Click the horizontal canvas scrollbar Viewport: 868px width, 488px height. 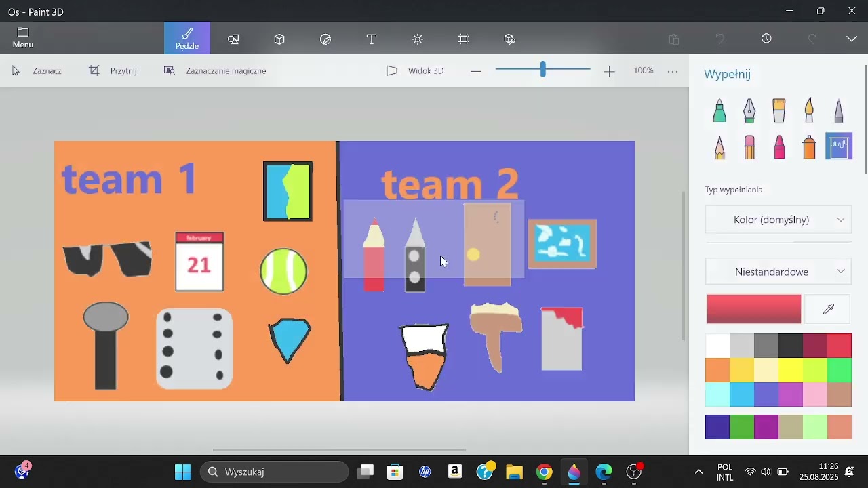339,450
